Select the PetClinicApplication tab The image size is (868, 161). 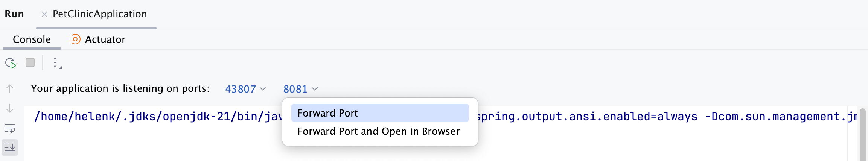pos(100,14)
